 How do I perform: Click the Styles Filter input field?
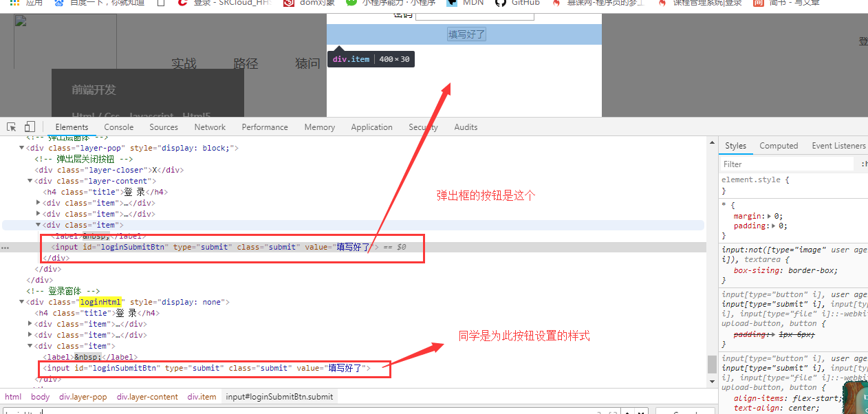click(787, 164)
